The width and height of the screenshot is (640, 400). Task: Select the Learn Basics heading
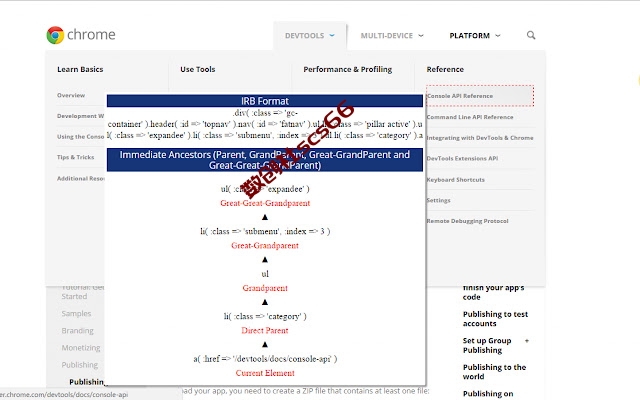80,69
